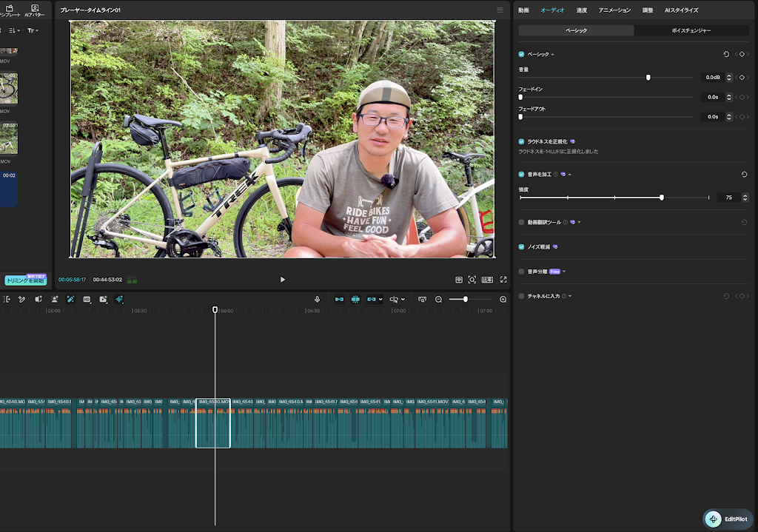
Task: Click the timeline playhead marker
Action: 215,310
